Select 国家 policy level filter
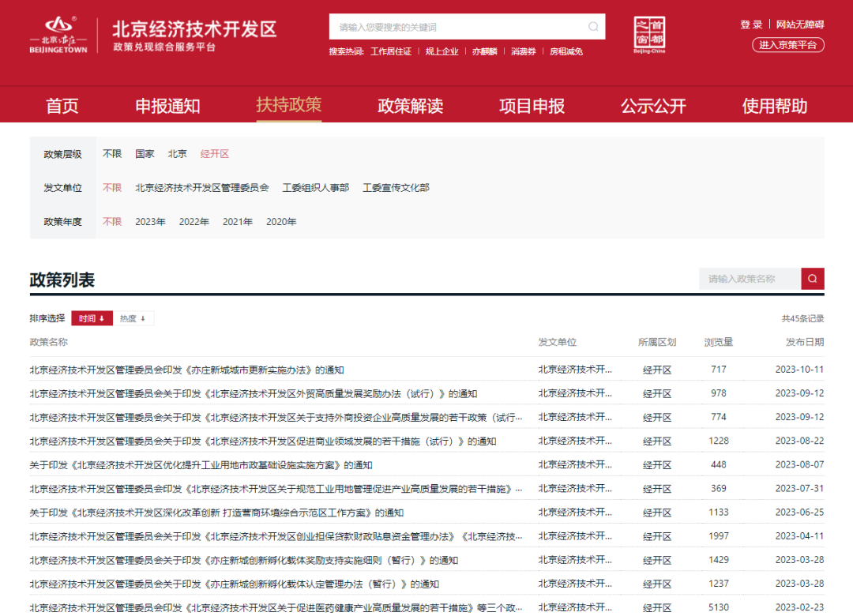Image resolution: width=853 pixels, height=616 pixels. click(145, 154)
